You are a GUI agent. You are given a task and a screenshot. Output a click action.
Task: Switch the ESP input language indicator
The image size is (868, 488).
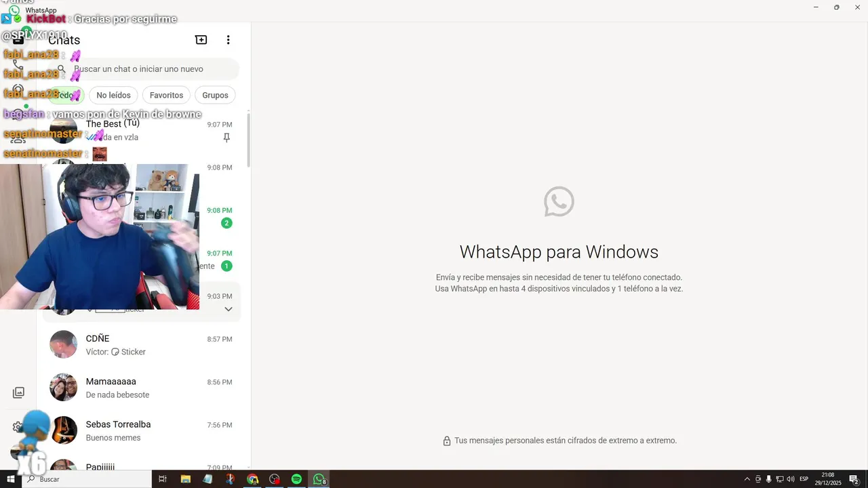click(804, 479)
